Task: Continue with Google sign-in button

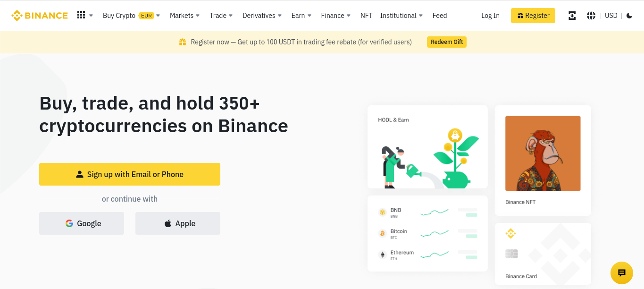Action: [82, 223]
